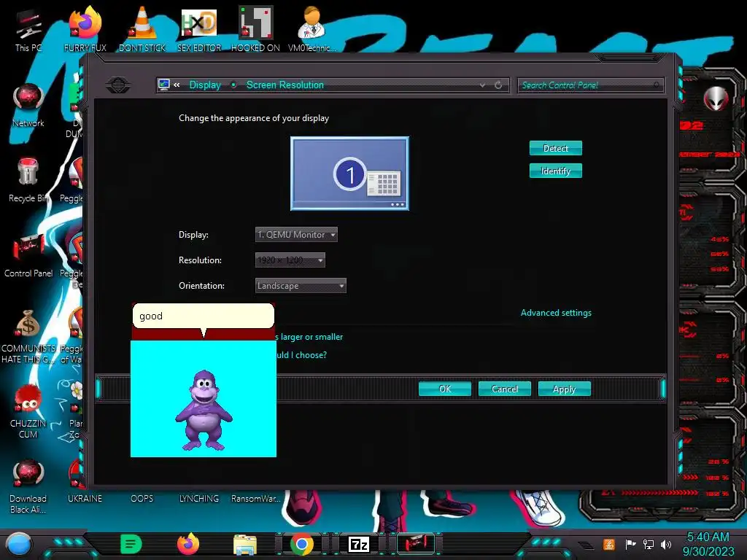
Task: Open the taskbar clock and date
Action: click(x=708, y=544)
